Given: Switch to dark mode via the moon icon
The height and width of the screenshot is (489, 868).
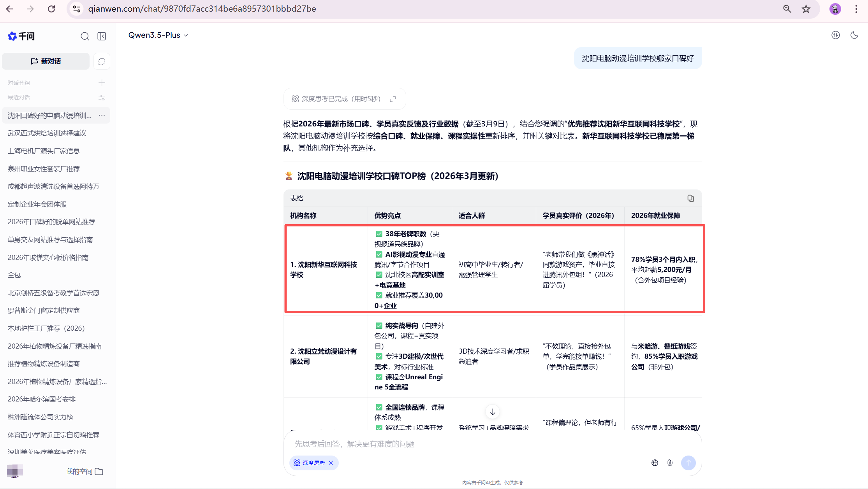Looking at the screenshot, I should (854, 35).
